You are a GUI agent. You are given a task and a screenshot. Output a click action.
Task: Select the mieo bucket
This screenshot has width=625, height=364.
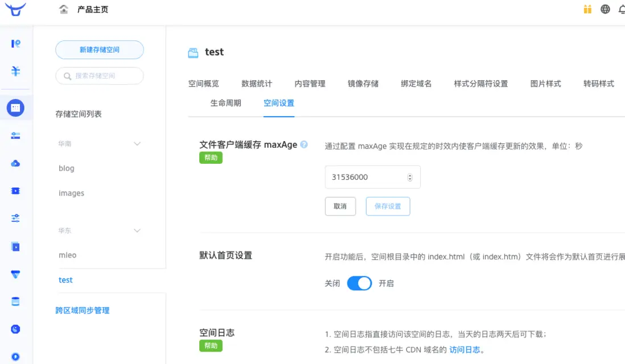67,255
